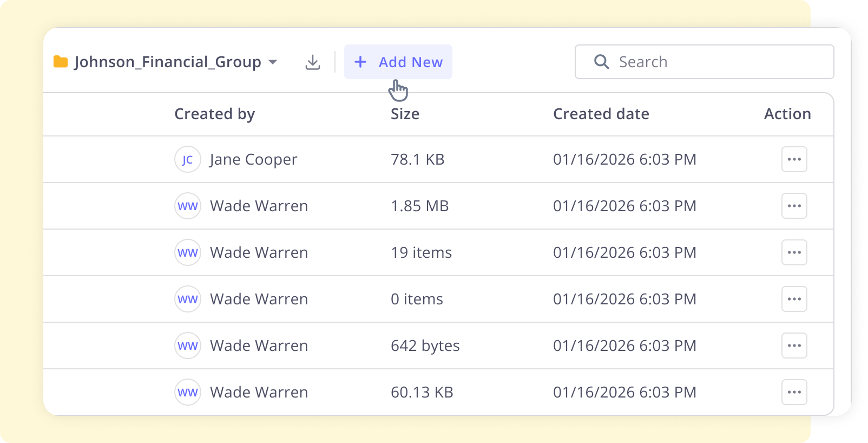Open the Johnson_Financial_Group folder dropdown
Viewport: 868px width, 443px height.
pyautogui.click(x=273, y=62)
